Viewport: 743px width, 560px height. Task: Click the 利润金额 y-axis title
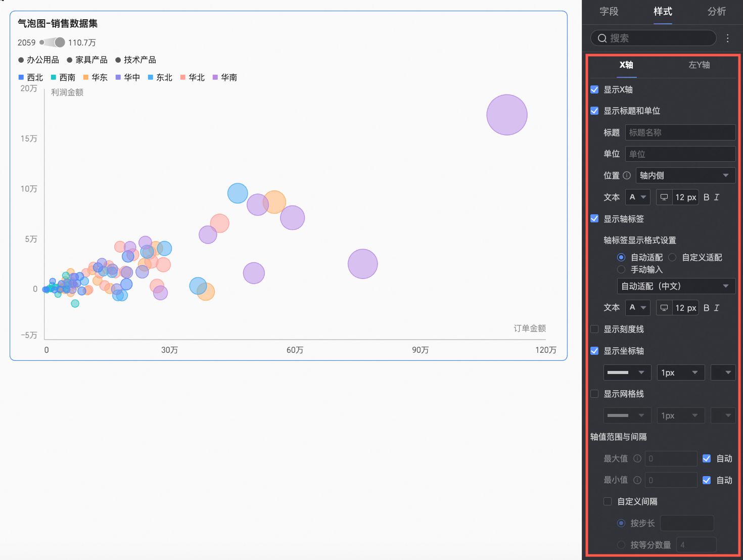[x=67, y=92]
